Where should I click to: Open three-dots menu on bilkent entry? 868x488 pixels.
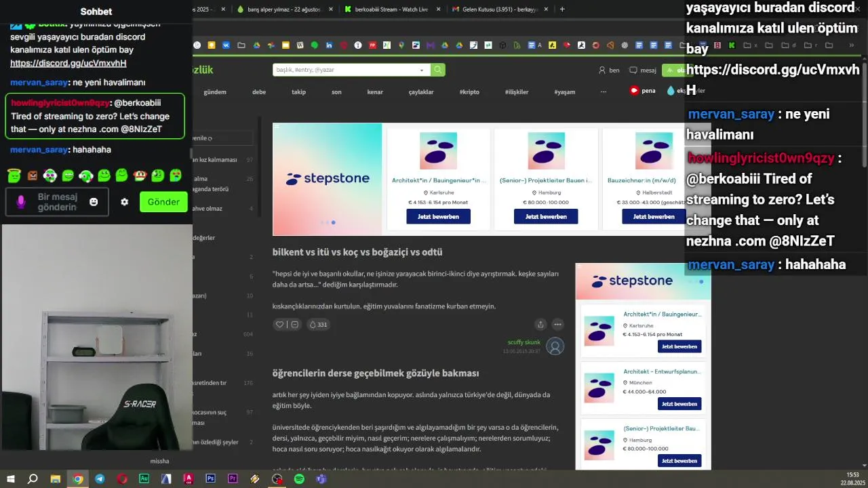tap(557, 325)
